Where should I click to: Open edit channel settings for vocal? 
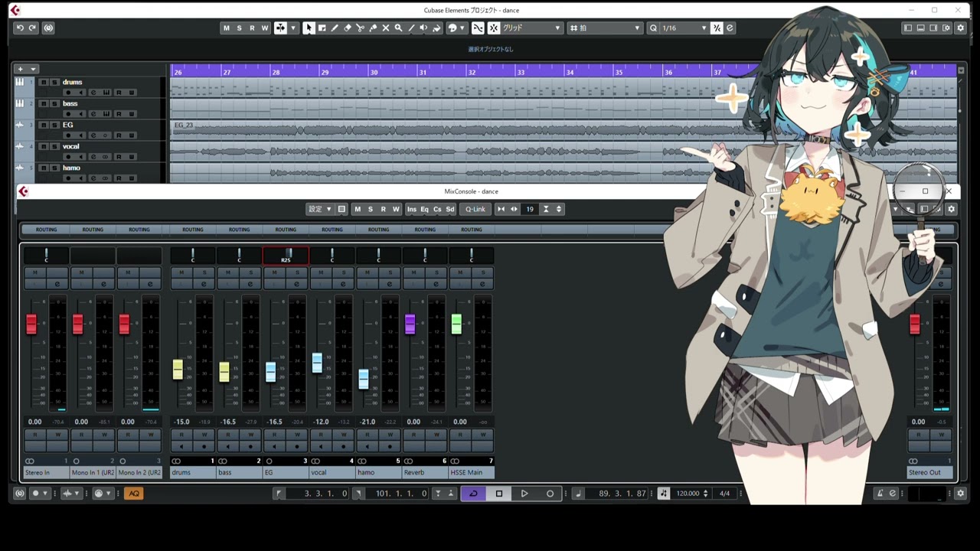click(343, 284)
